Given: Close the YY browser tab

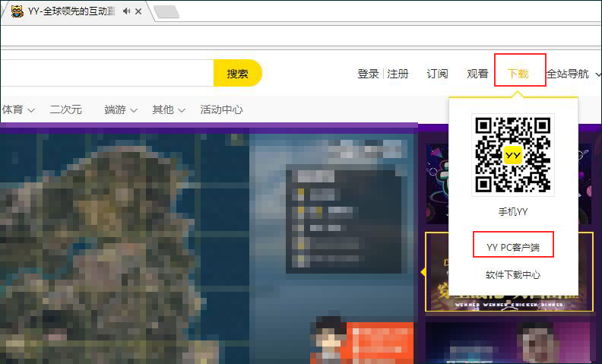Looking at the screenshot, I should pos(138,11).
